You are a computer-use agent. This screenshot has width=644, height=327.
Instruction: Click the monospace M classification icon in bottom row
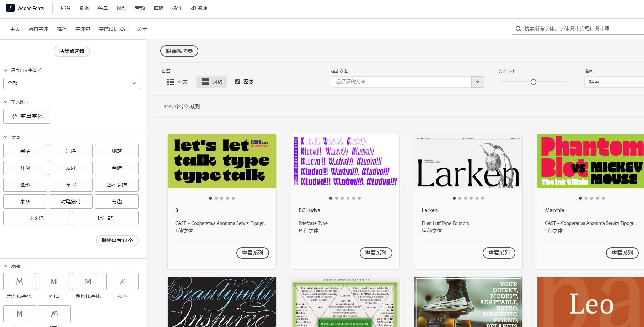coord(20,314)
